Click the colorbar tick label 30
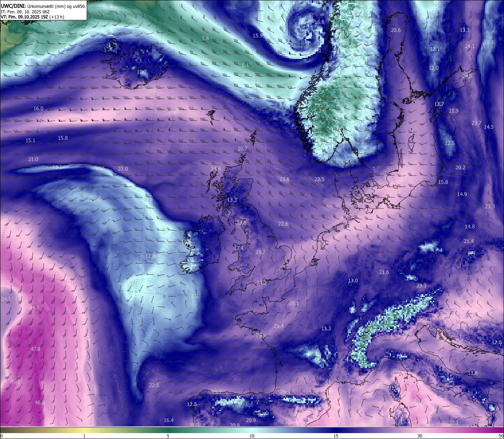Screen dimensions: 504x439 point(420,436)
